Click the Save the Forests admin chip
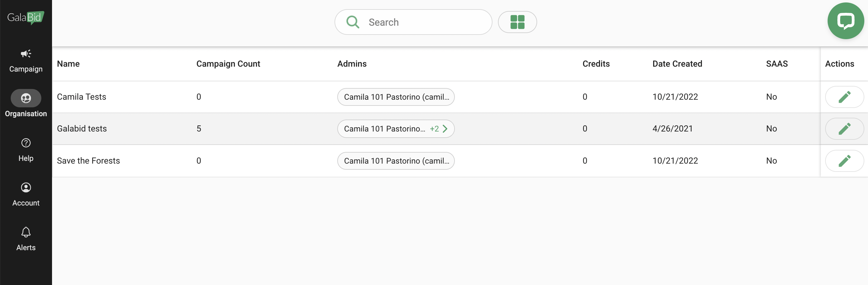The height and width of the screenshot is (285, 868). tap(395, 161)
